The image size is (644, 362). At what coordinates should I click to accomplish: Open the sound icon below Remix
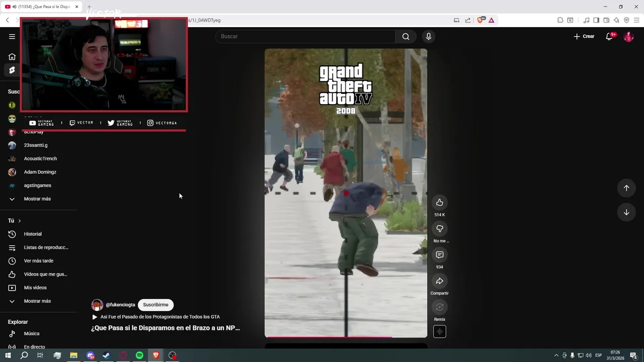tap(440, 331)
